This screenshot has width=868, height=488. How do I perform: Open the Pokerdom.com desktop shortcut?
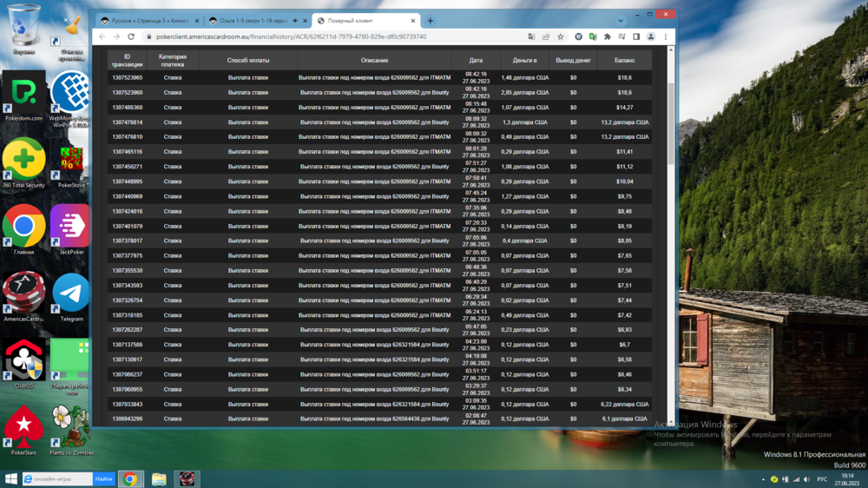tap(23, 96)
